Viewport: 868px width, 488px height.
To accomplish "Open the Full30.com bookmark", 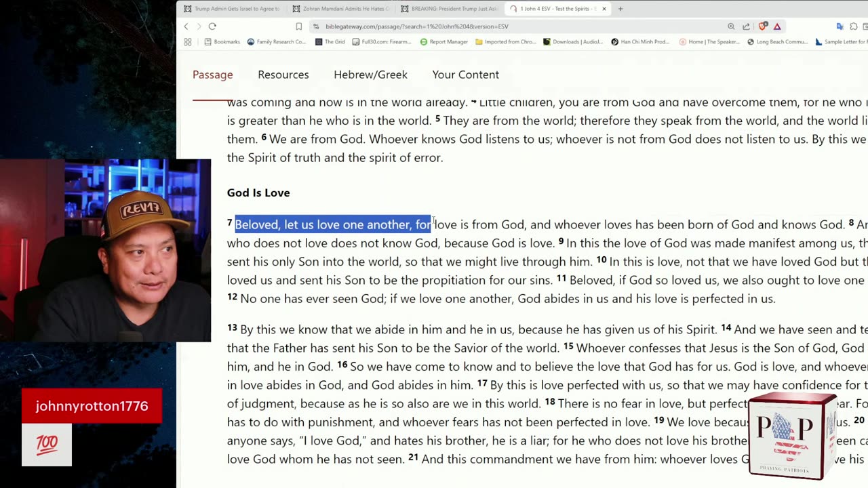I will [x=382, y=42].
